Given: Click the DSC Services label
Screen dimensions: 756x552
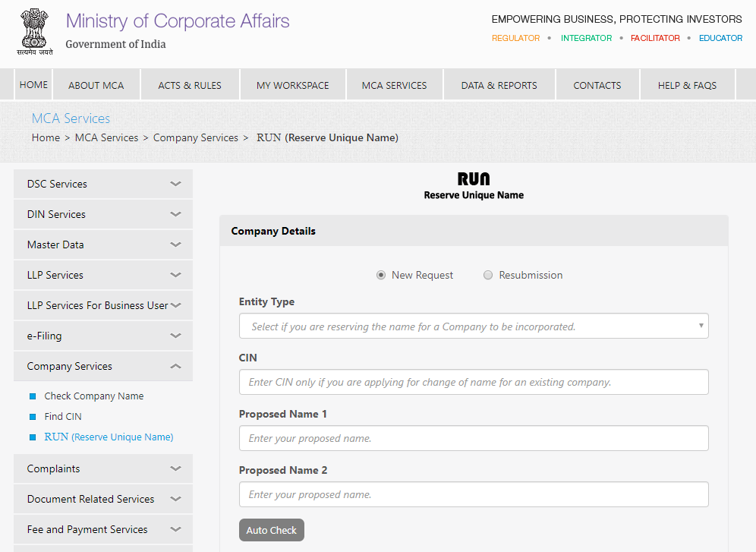Looking at the screenshot, I should tap(57, 185).
